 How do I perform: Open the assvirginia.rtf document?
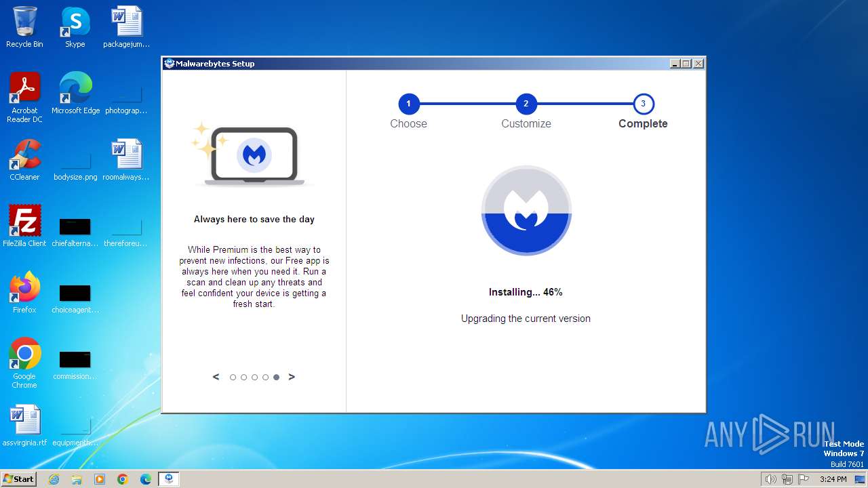coord(24,426)
